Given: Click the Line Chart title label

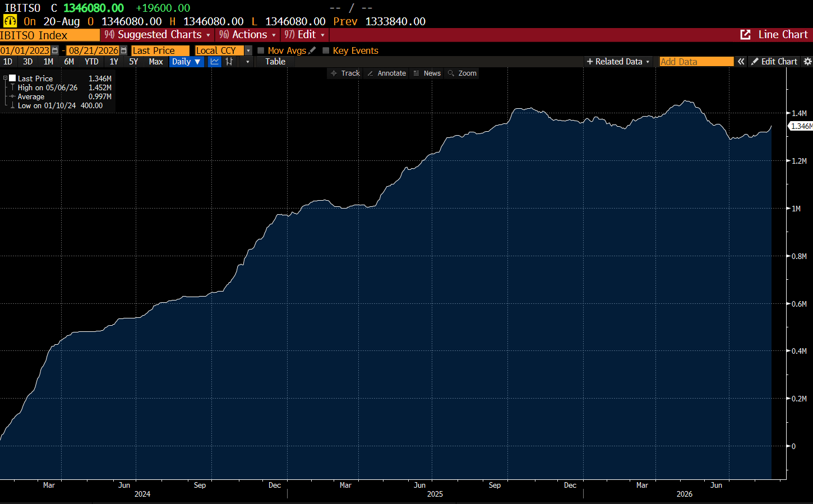Looking at the screenshot, I should click(x=783, y=35).
